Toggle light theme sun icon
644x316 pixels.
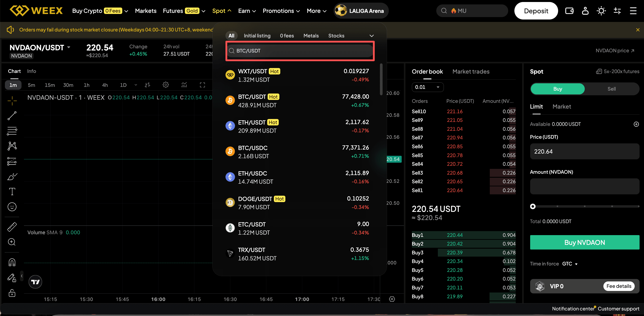[x=601, y=11]
